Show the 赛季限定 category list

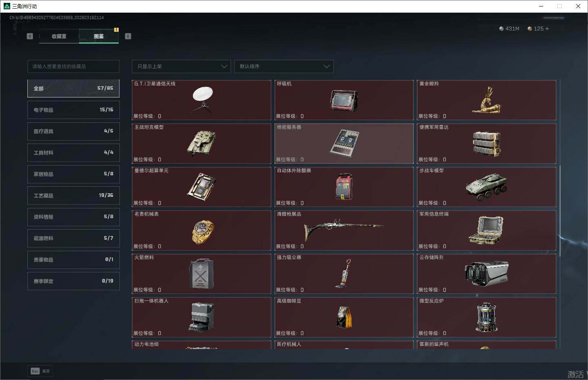click(x=73, y=281)
